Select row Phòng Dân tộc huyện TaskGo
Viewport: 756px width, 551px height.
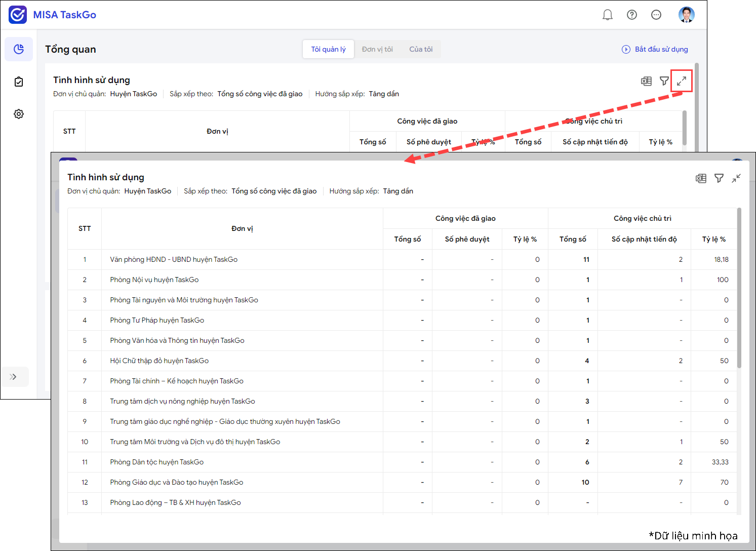click(402, 462)
